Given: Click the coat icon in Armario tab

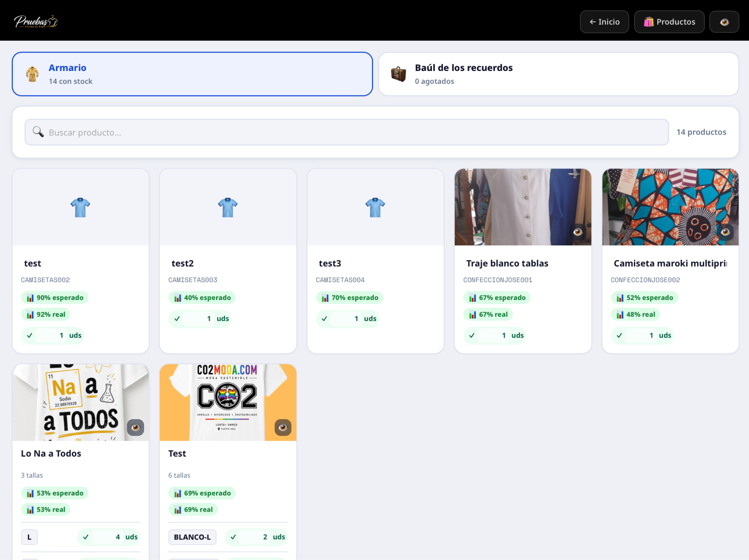Looking at the screenshot, I should pos(33,74).
